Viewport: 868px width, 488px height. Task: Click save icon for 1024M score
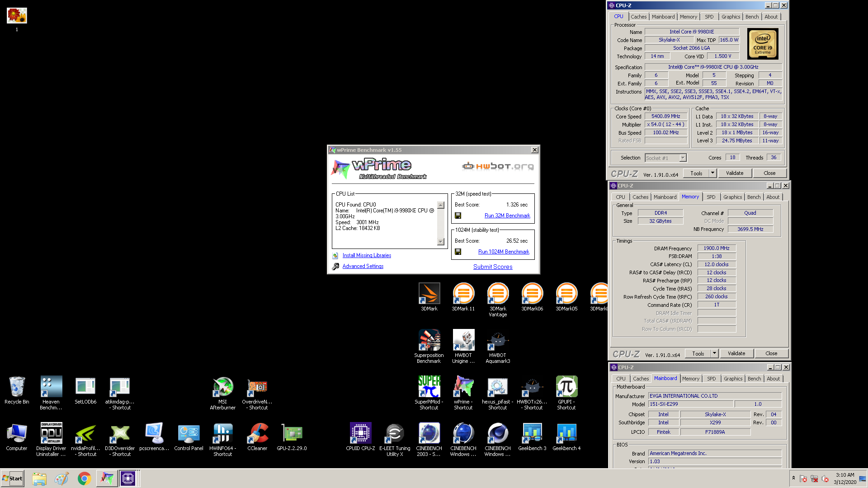pos(458,252)
